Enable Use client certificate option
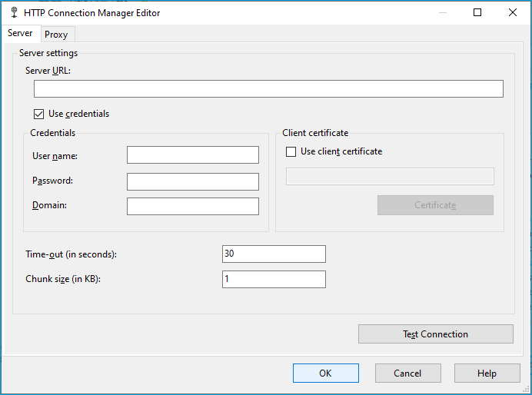 [291, 151]
